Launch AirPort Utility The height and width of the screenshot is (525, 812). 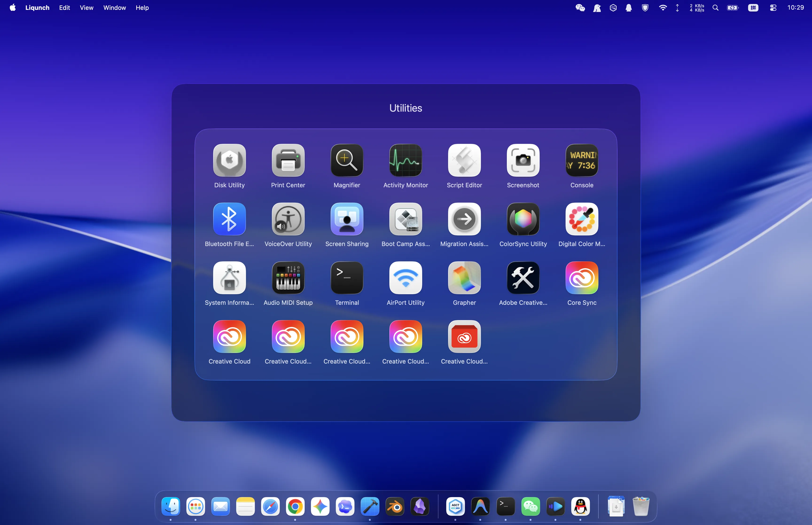tap(406, 278)
